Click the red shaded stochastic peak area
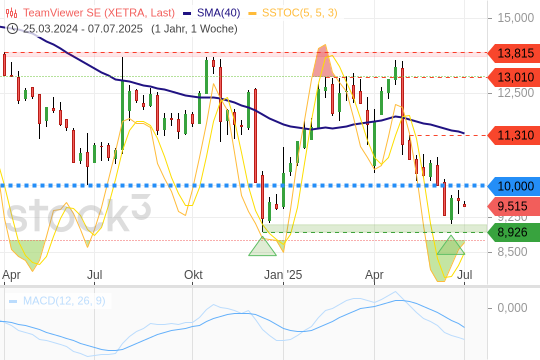Viewport: 540px width, 360px height. click(x=323, y=62)
